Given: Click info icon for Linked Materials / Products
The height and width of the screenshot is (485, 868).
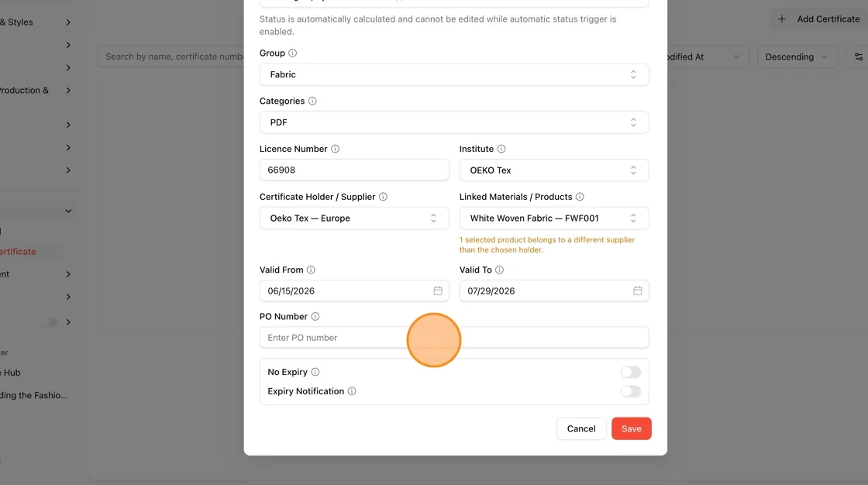Looking at the screenshot, I should [580, 197].
